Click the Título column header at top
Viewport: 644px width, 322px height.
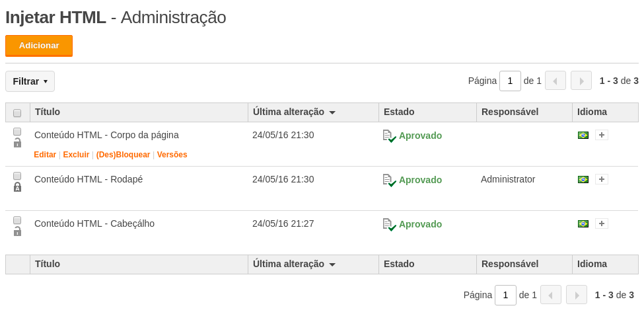tap(48, 112)
